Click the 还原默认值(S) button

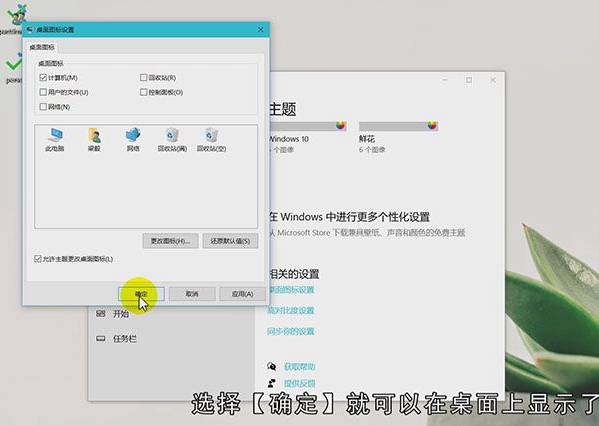[230, 241]
